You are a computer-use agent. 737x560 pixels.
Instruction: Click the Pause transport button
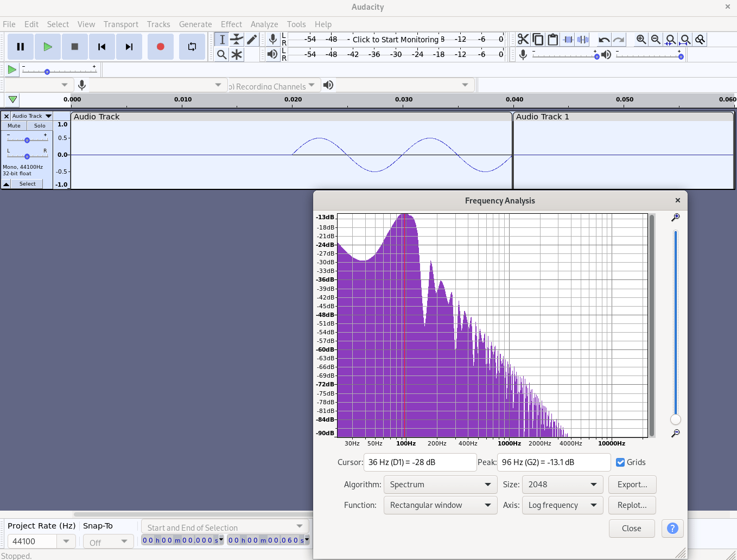coord(21,47)
